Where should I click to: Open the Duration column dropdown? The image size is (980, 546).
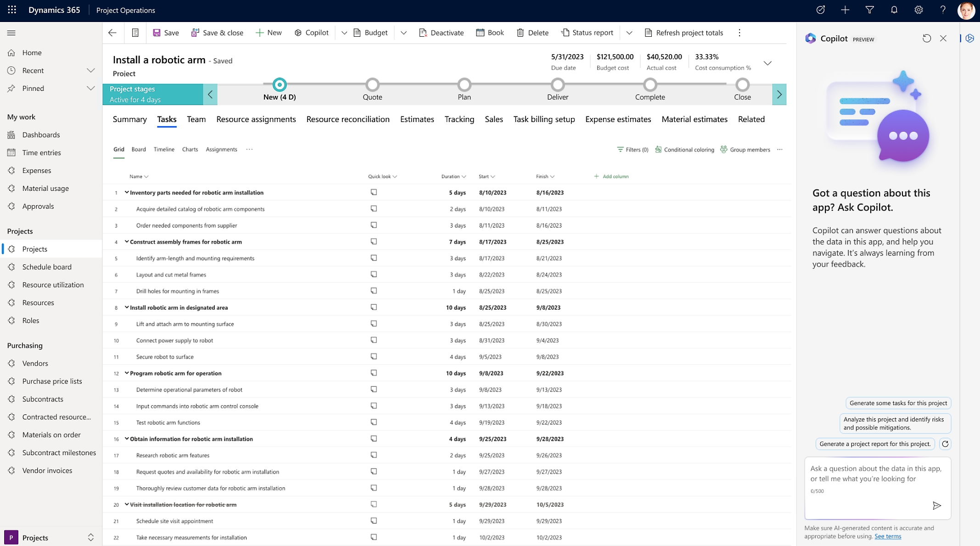(x=464, y=177)
